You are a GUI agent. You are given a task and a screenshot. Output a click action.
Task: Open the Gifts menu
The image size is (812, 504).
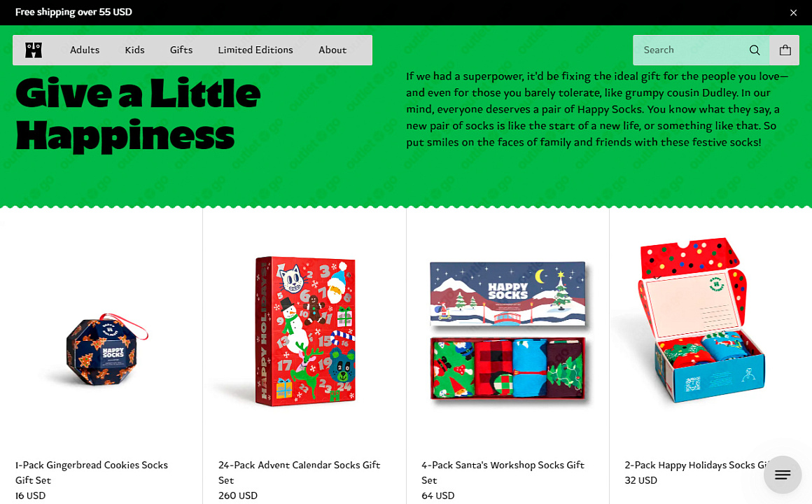[181, 50]
